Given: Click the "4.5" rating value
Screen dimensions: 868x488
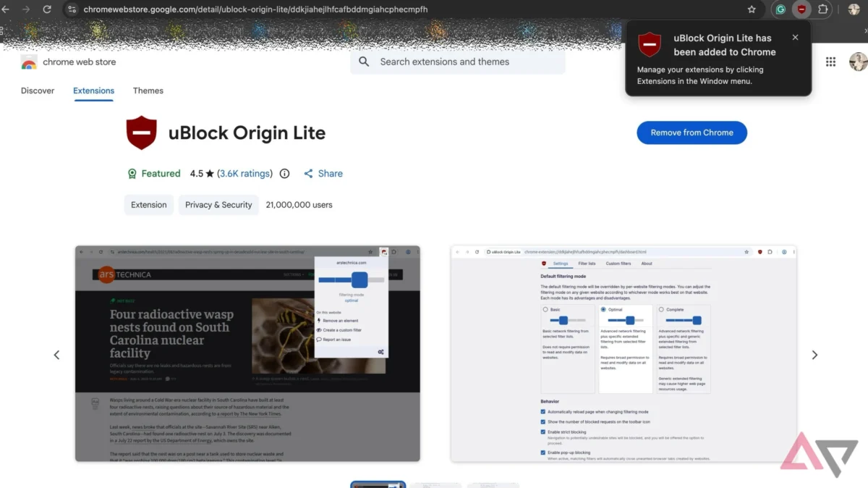Looking at the screenshot, I should (x=197, y=174).
